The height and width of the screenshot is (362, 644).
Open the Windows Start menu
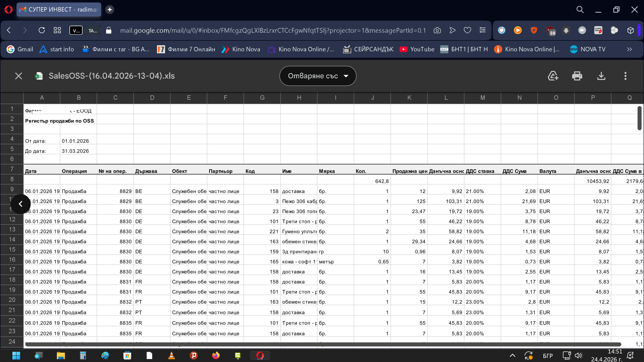tap(16, 355)
